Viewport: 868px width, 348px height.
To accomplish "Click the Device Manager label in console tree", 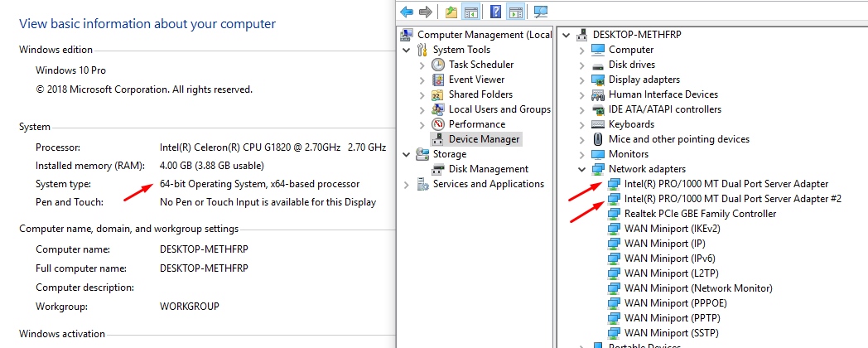I will [485, 139].
